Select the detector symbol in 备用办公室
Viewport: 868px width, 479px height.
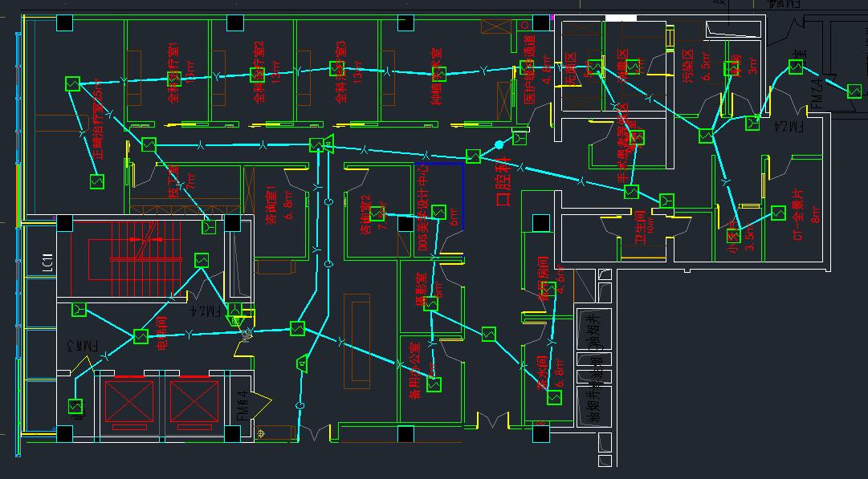434,385
